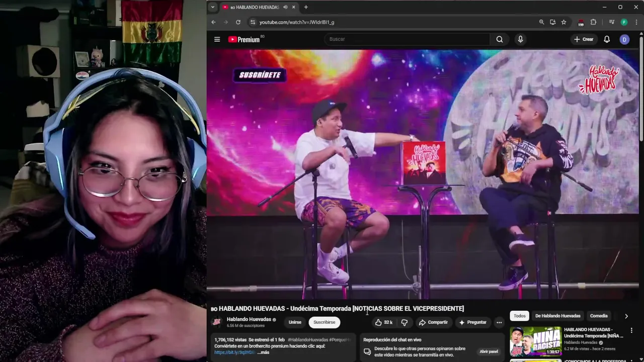Click the browser forward arrow
This screenshot has width=644, height=362.
coord(225,22)
